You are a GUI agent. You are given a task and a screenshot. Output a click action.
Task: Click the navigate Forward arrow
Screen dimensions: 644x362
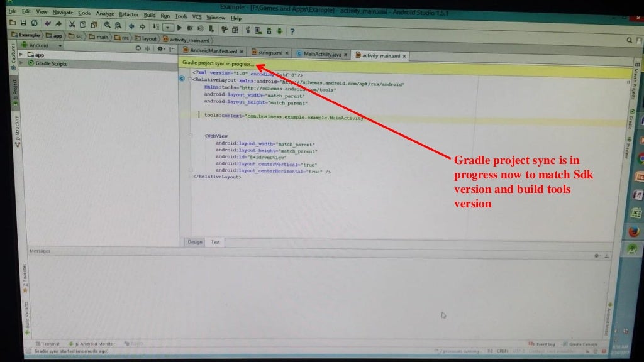point(143,26)
